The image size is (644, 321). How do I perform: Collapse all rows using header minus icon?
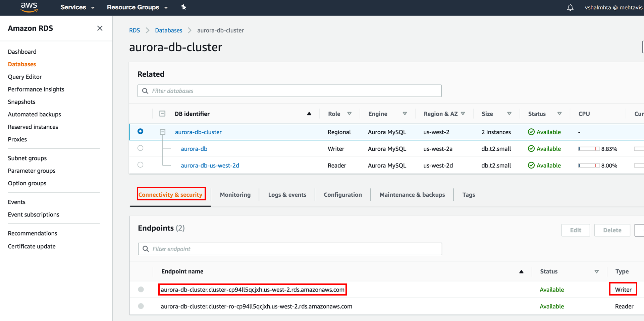click(x=162, y=114)
